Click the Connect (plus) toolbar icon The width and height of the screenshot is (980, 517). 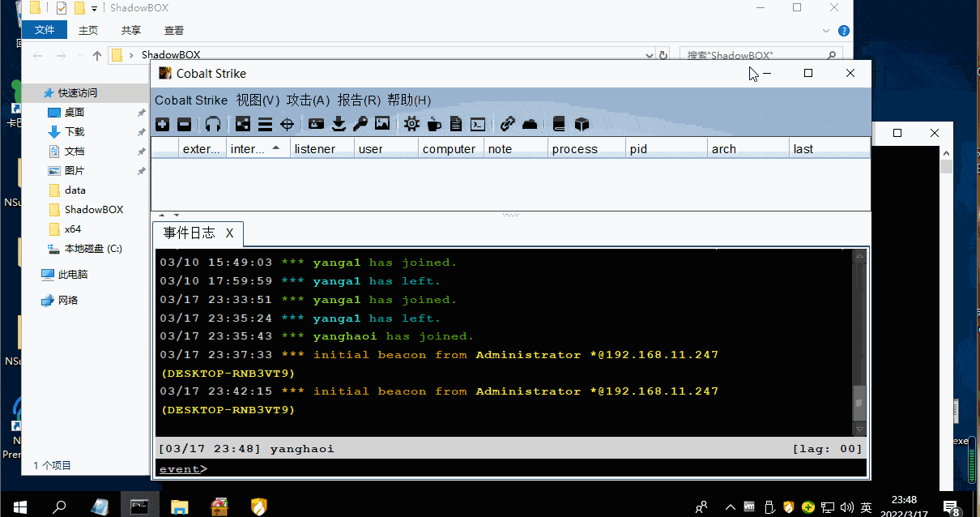(x=162, y=124)
